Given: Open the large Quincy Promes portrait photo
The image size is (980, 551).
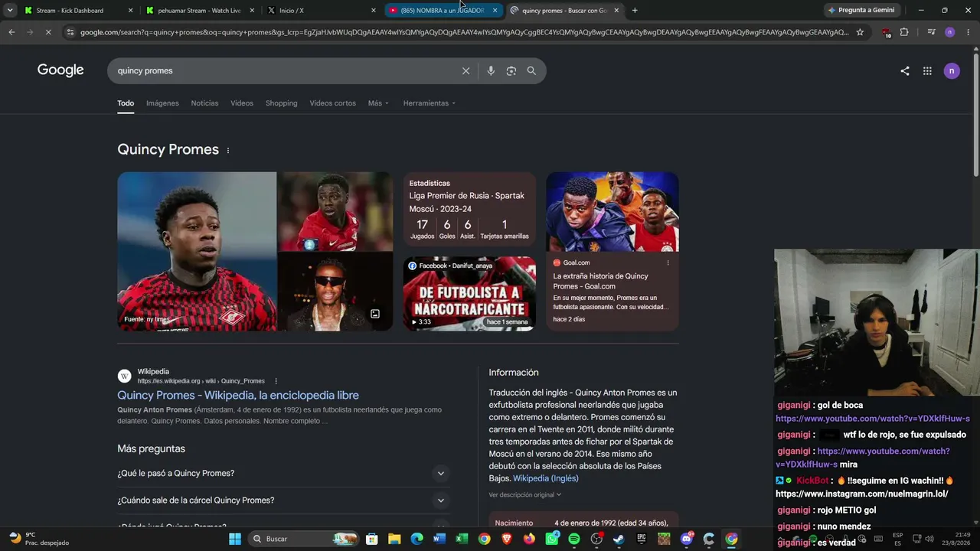Looking at the screenshot, I should pos(197,251).
